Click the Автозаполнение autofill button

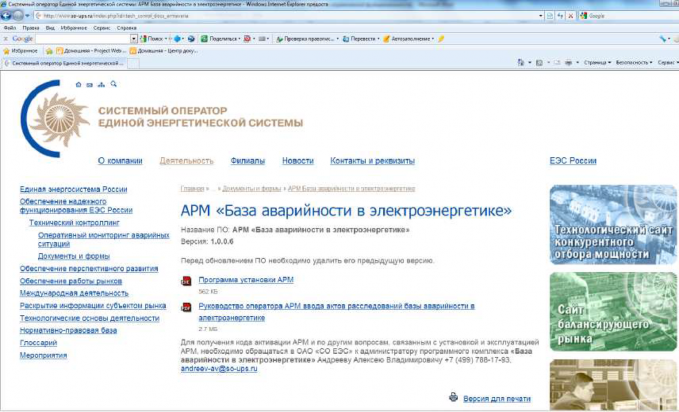pyautogui.click(x=408, y=39)
